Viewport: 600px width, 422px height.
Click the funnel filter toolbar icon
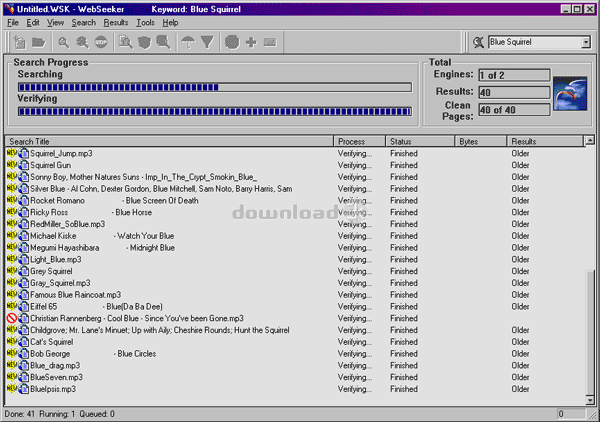pyautogui.click(x=207, y=42)
